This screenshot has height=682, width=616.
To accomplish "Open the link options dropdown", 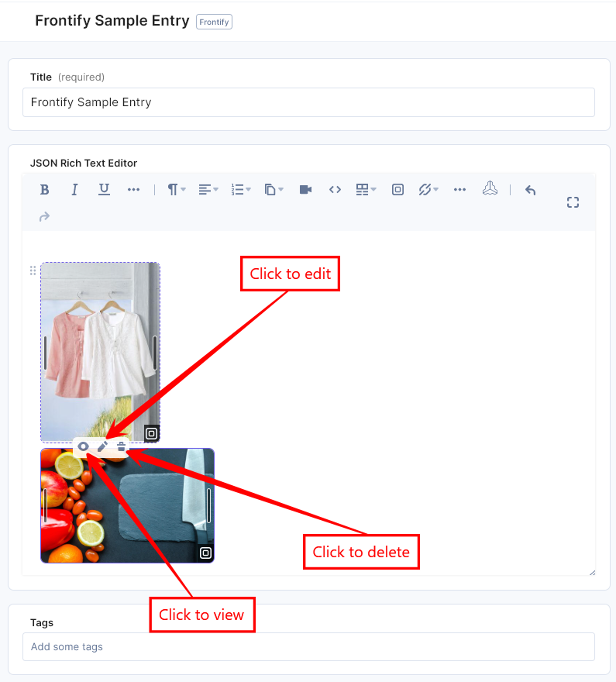I will 428,190.
